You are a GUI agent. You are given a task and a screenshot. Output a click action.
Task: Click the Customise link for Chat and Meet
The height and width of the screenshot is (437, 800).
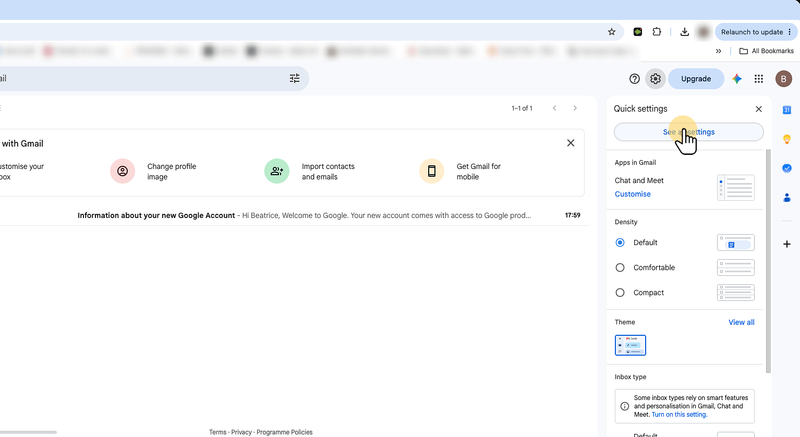(633, 194)
